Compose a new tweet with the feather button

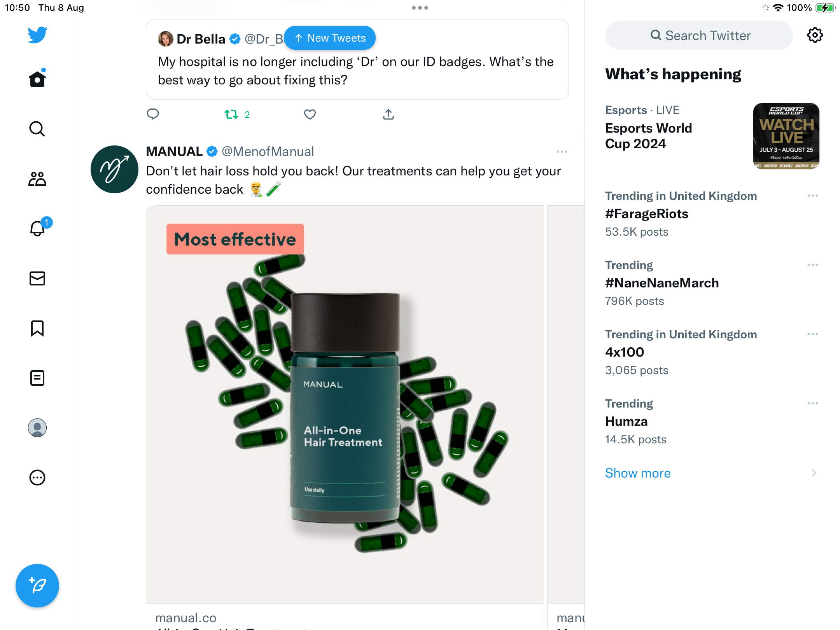pyautogui.click(x=37, y=585)
